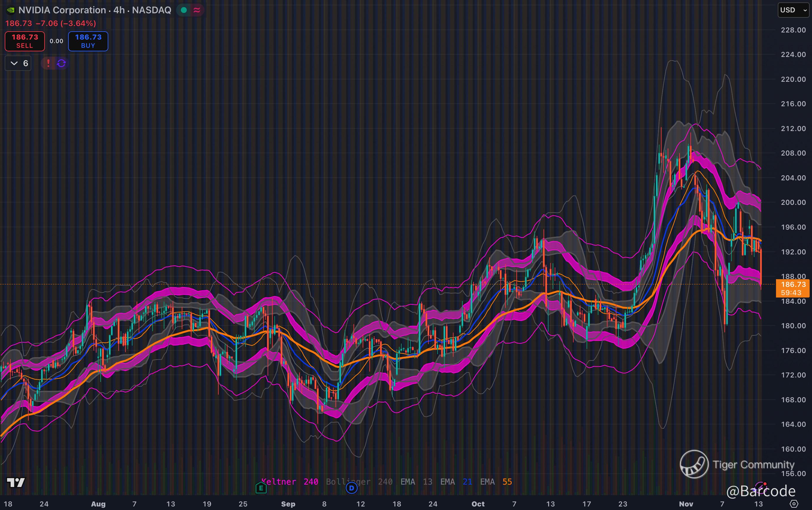Click the Oct label on time axis

(478, 504)
